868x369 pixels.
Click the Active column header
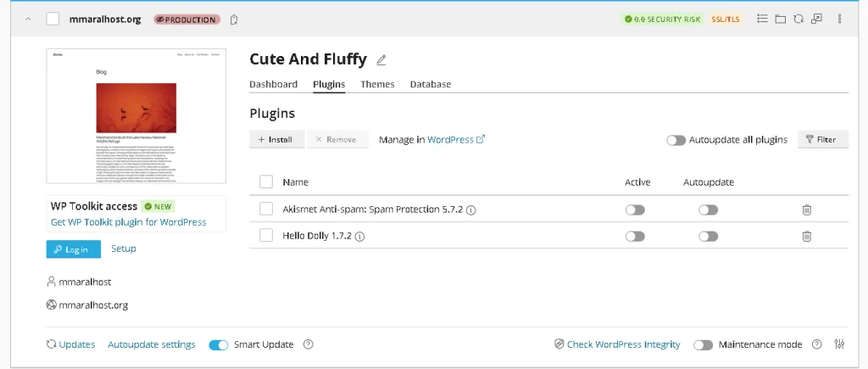(x=637, y=182)
